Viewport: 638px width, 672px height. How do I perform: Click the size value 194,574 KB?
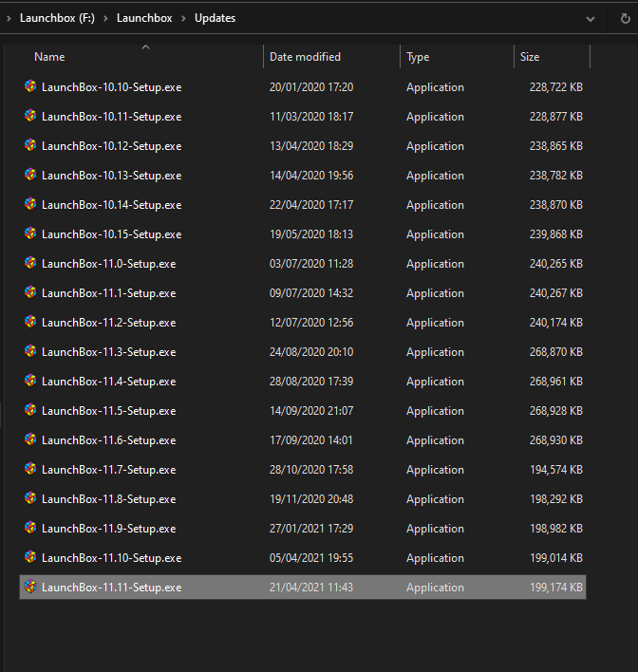pyautogui.click(x=556, y=470)
